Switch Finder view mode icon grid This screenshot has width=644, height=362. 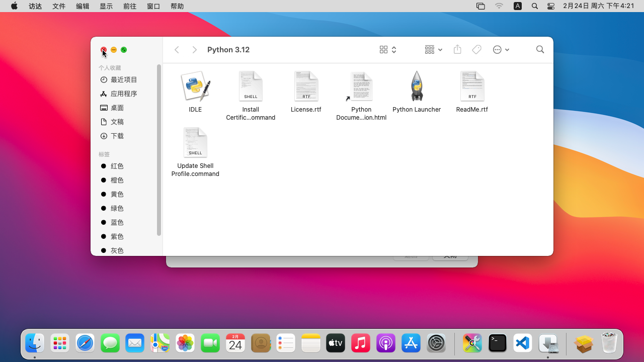pyautogui.click(x=388, y=50)
